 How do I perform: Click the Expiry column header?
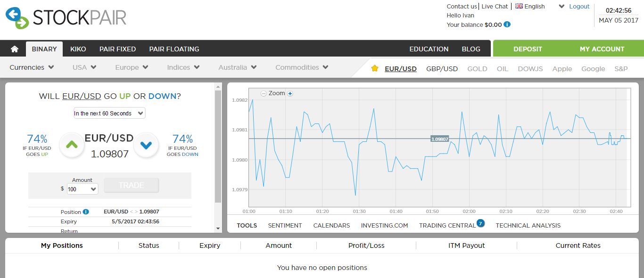point(210,245)
